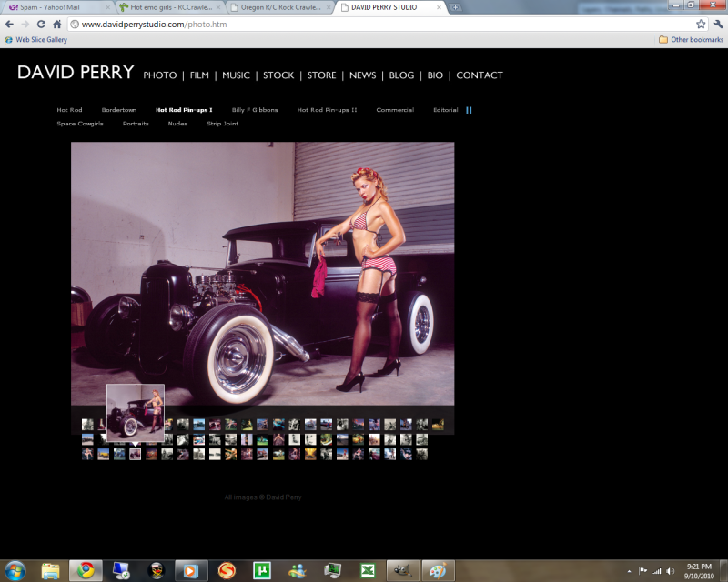The width and height of the screenshot is (728, 582).
Task: Select Hot Rod Pin-ups I gallery
Action: [x=184, y=110]
